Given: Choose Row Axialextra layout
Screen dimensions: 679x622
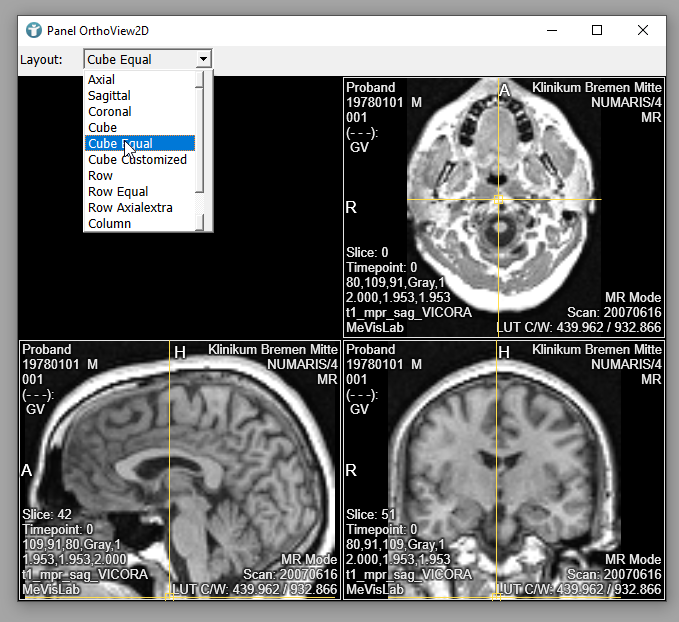Looking at the screenshot, I should [130, 208].
